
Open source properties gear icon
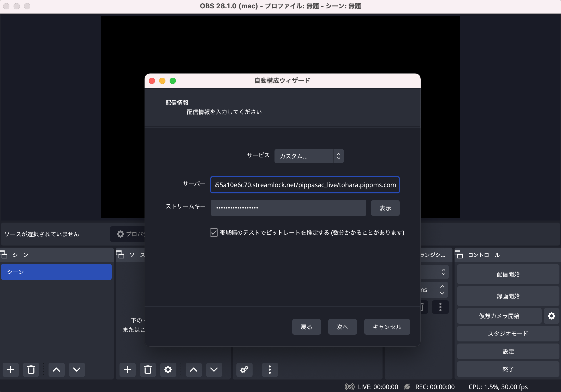click(x=168, y=370)
